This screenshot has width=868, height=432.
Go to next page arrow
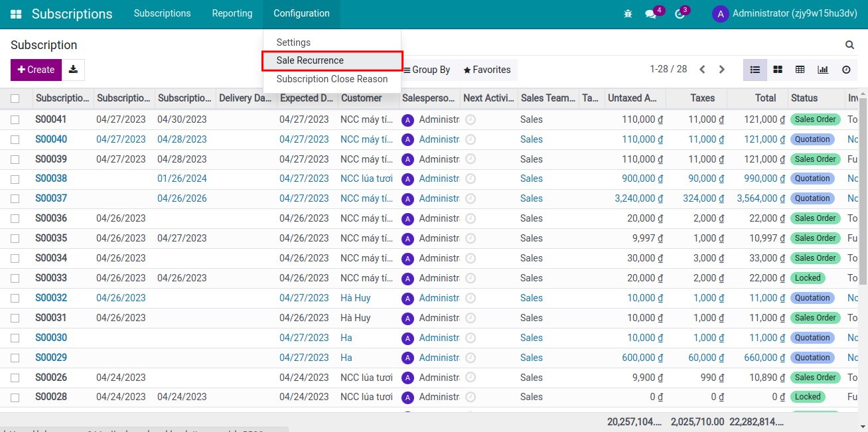point(722,70)
